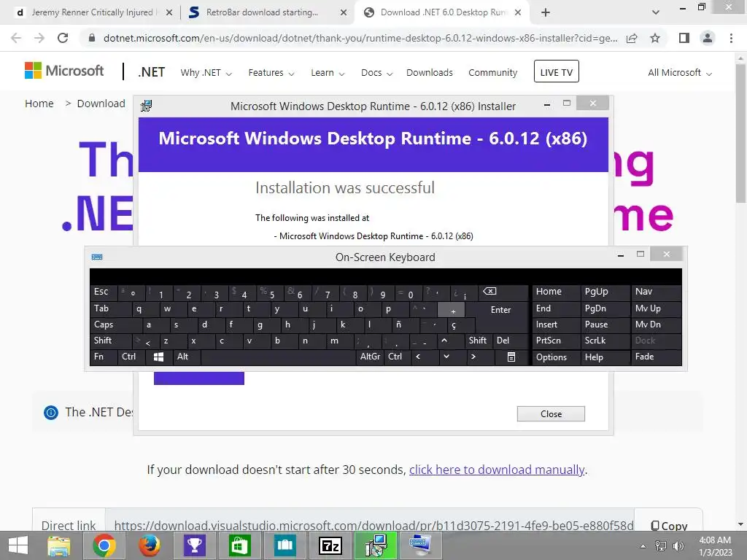Open the Community menu item

[492, 73]
